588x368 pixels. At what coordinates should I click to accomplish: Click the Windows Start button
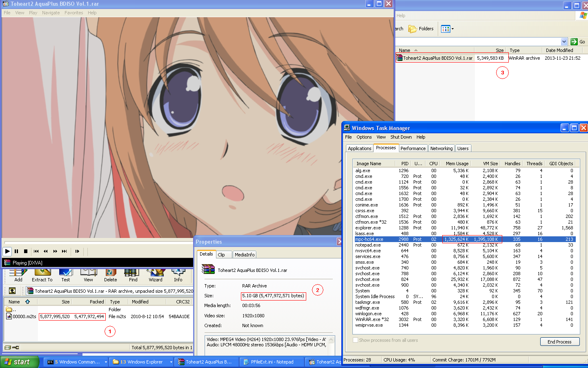[x=19, y=362]
